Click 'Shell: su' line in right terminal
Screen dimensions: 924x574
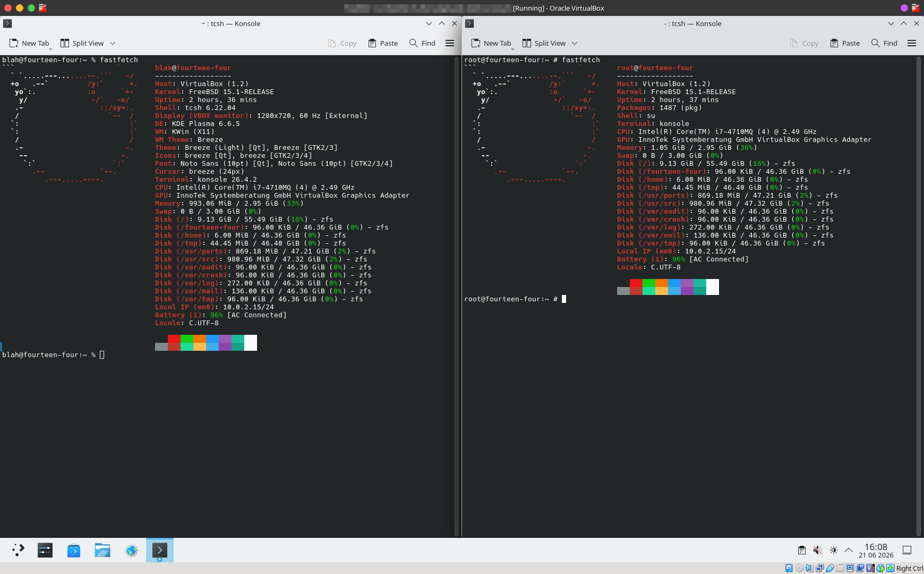pos(636,115)
